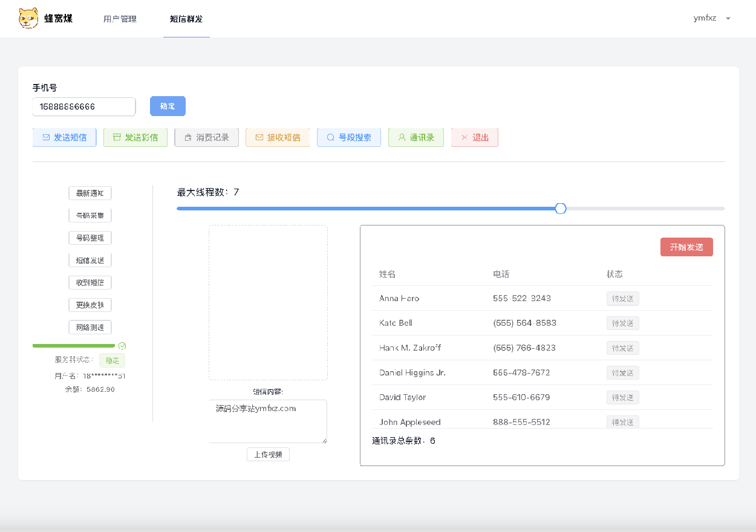Click the 上传视频 button
The image size is (756, 532).
(268, 455)
